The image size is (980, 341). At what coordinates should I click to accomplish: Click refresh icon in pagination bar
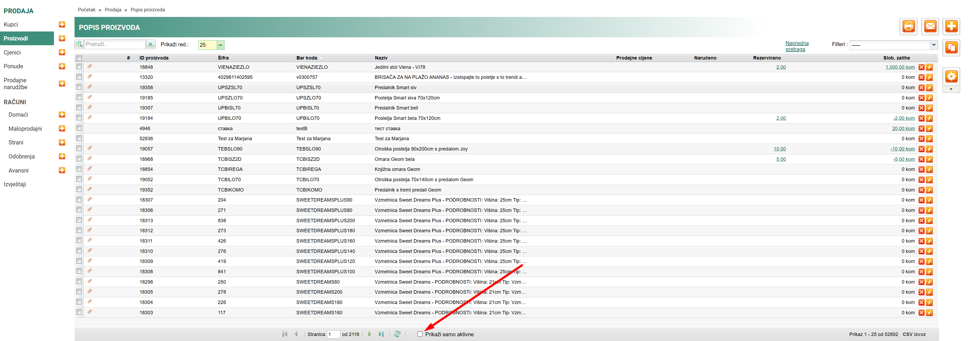click(397, 334)
